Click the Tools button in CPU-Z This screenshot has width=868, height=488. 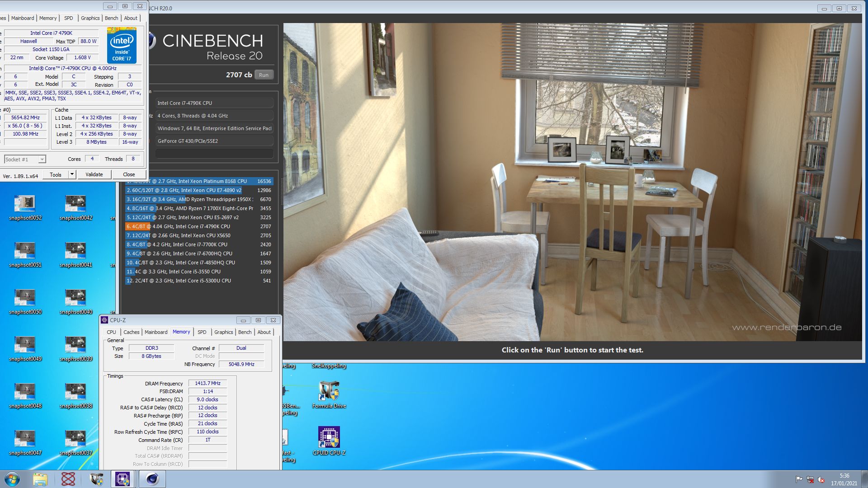(x=56, y=174)
